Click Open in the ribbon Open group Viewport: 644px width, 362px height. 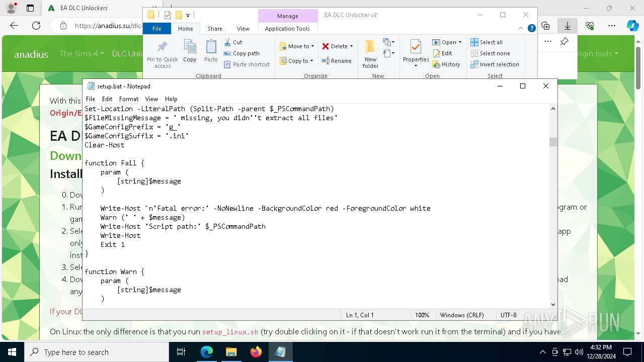click(446, 42)
